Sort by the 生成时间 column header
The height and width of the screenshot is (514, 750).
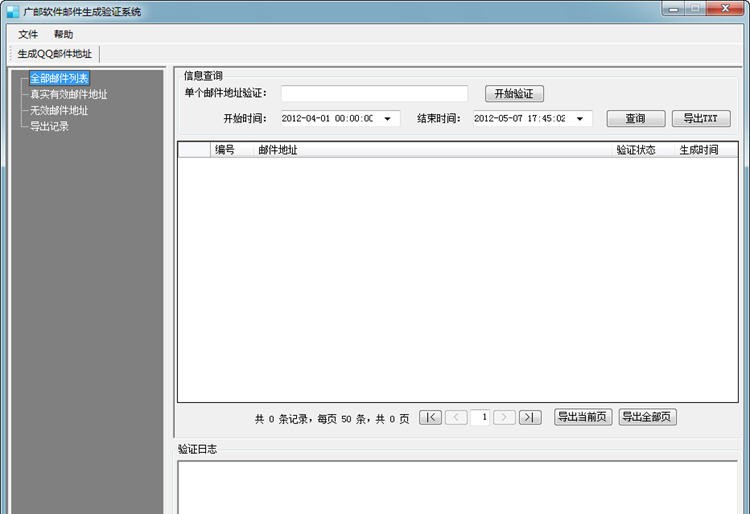(x=706, y=150)
